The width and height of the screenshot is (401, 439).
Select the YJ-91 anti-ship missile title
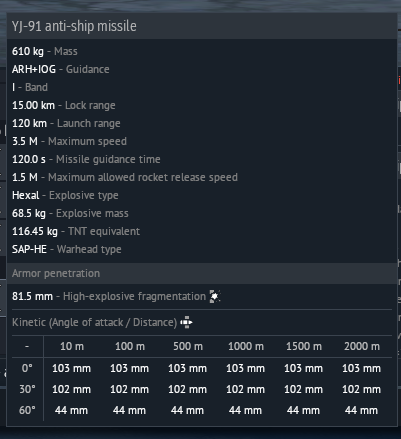pos(74,26)
